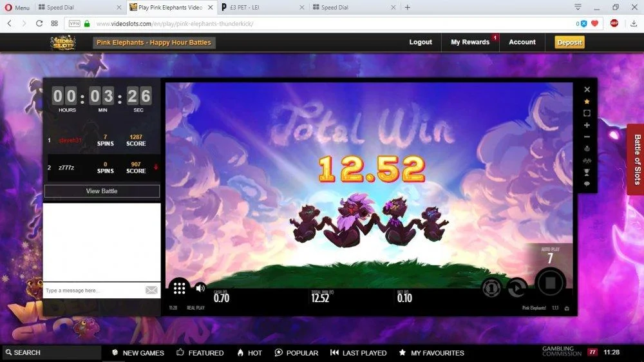Click the CASH value 0.70
The width and height of the screenshot is (644, 362).
pos(222,298)
